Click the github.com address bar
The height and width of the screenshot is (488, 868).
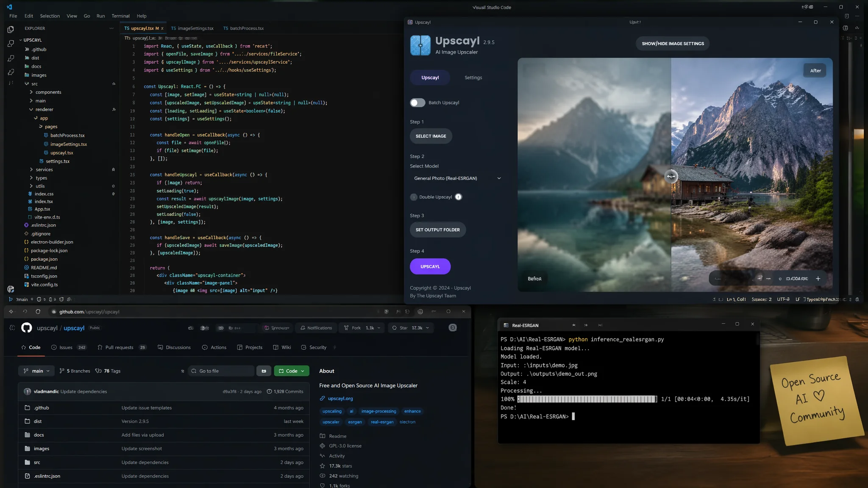(x=212, y=312)
